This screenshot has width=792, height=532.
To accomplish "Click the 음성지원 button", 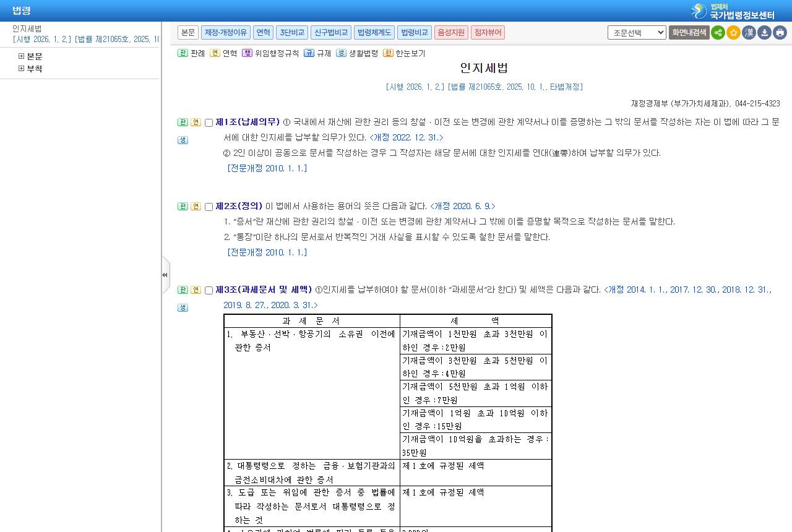I will [451, 32].
